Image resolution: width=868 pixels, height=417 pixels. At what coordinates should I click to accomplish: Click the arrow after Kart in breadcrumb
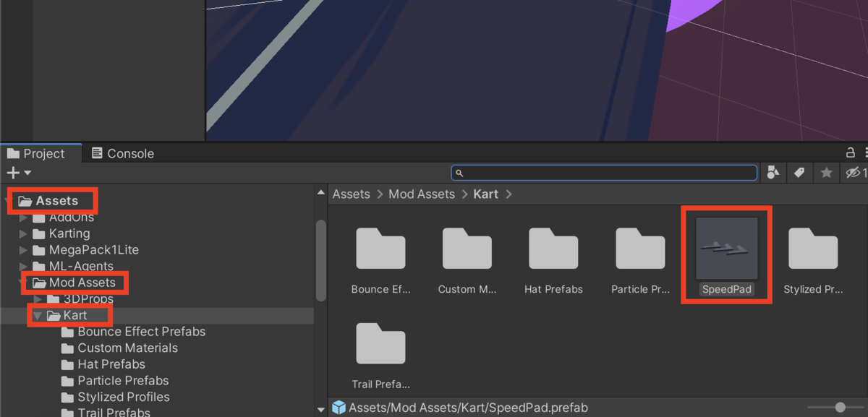coord(509,194)
